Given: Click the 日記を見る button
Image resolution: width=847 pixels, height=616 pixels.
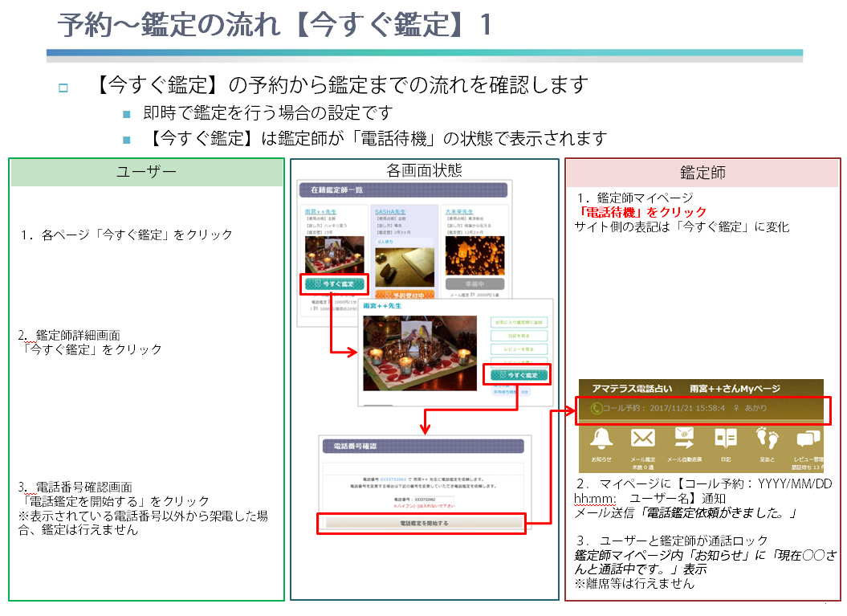Looking at the screenshot, I should [518, 336].
